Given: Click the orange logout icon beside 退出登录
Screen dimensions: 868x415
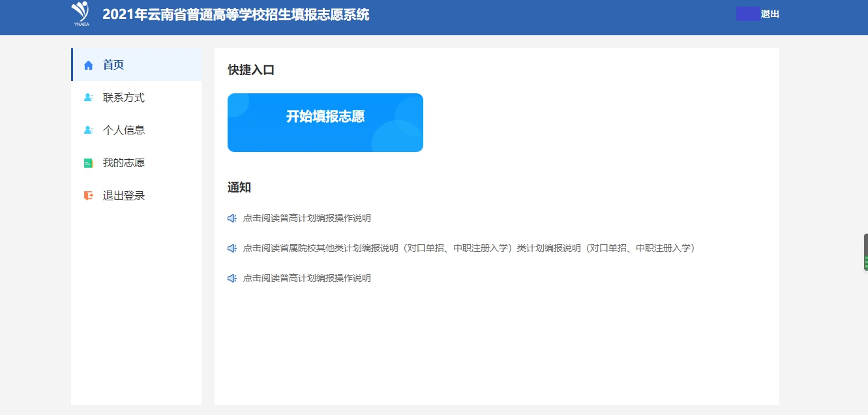Looking at the screenshot, I should click(x=89, y=195).
